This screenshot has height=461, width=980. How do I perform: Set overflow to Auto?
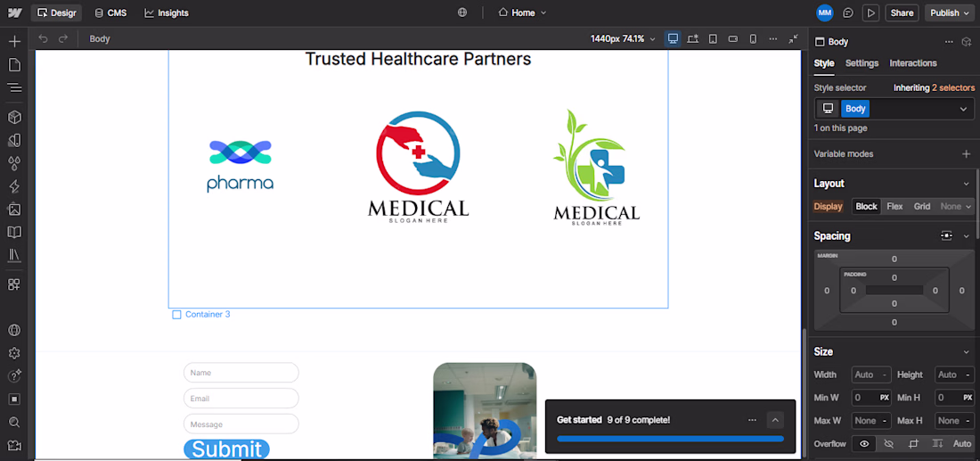[962, 443]
